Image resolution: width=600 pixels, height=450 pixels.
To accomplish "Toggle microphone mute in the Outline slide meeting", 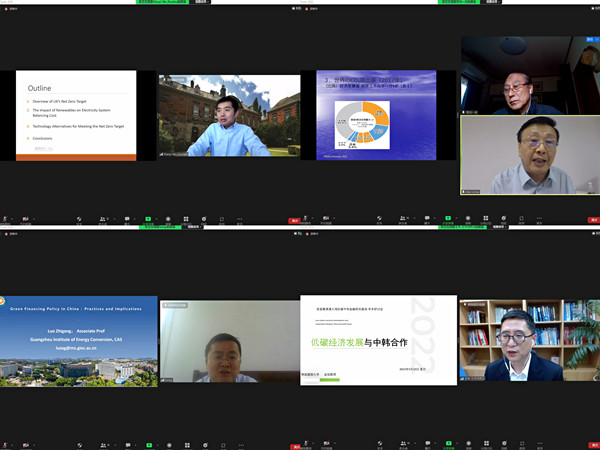I will (5, 218).
